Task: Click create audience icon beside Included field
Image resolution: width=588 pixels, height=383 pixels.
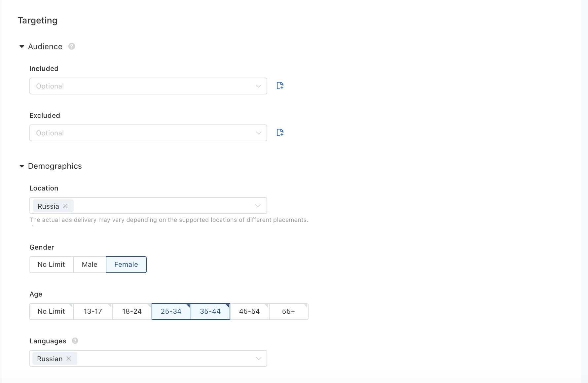Action: (x=280, y=86)
